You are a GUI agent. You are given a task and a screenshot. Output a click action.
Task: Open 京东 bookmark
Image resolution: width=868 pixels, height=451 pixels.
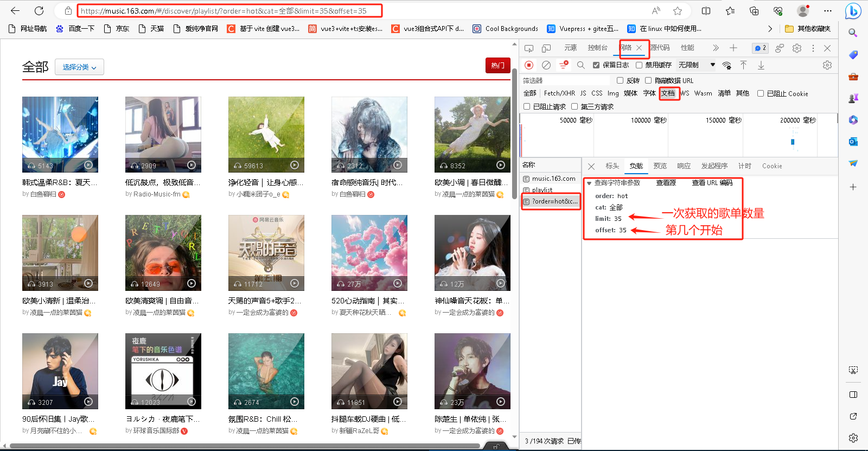click(x=117, y=29)
